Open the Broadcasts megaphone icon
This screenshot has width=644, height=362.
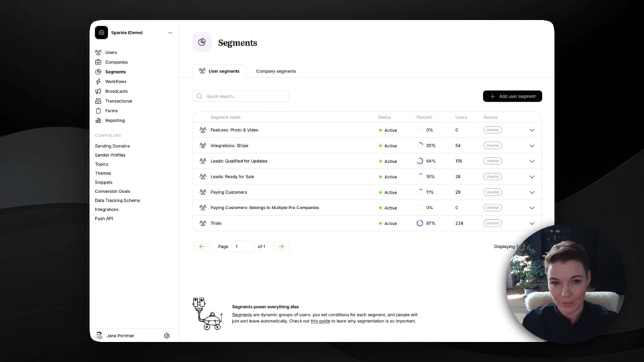[98, 91]
